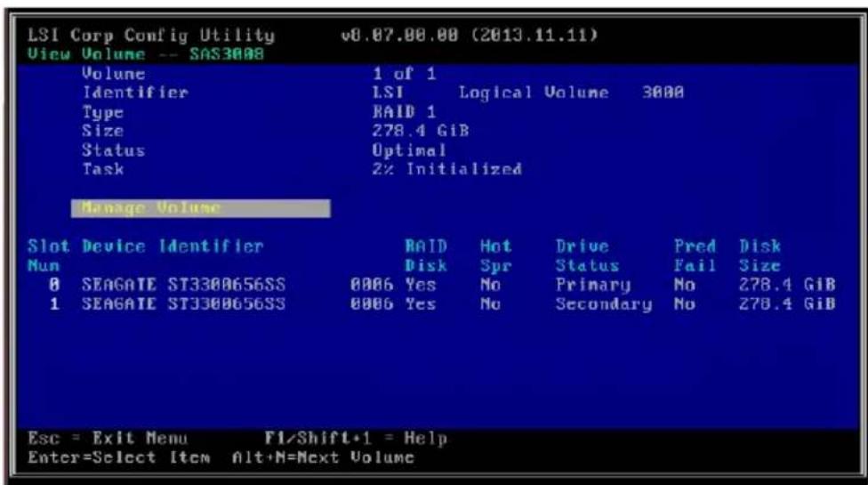This screenshot has height=485, width=868.
Task: Click the Type label
Action: [x=103, y=112]
